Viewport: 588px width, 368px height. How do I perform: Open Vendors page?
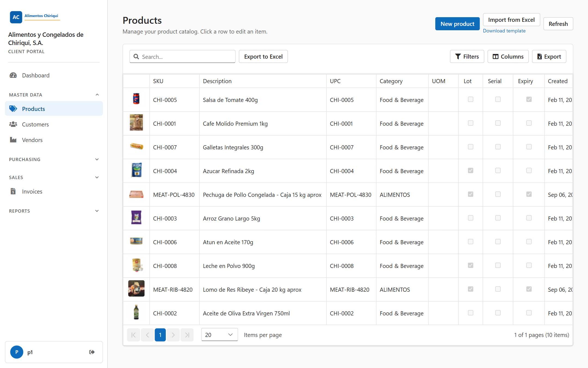point(54,140)
